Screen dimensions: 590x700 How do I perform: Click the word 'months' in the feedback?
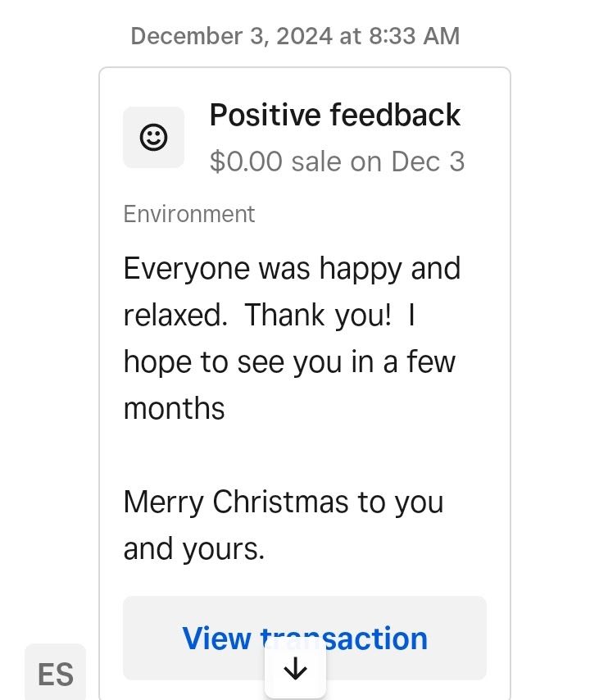(x=174, y=408)
